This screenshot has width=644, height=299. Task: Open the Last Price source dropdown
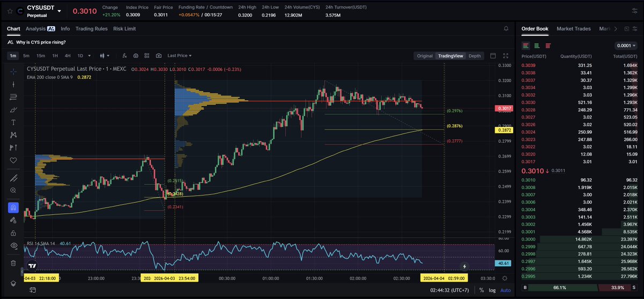179,55
